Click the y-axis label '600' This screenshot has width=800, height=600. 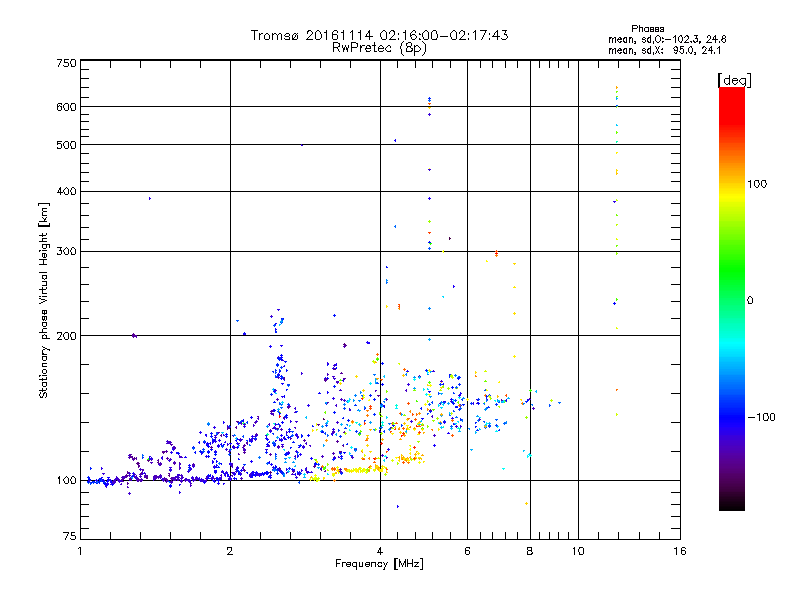pos(66,107)
